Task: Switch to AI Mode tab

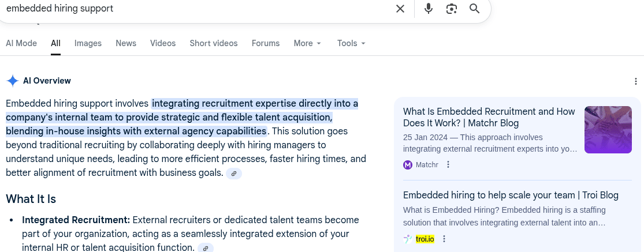Action: (x=21, y=43)
